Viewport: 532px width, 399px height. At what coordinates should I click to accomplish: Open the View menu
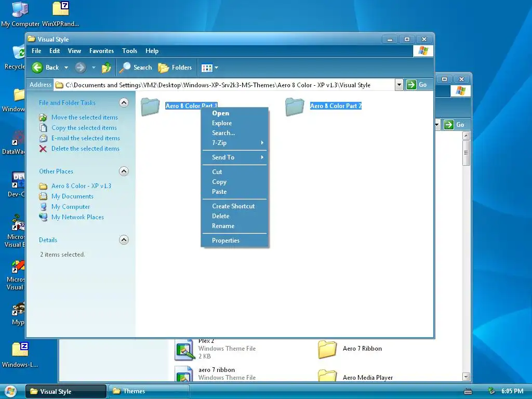click(74, 51)
